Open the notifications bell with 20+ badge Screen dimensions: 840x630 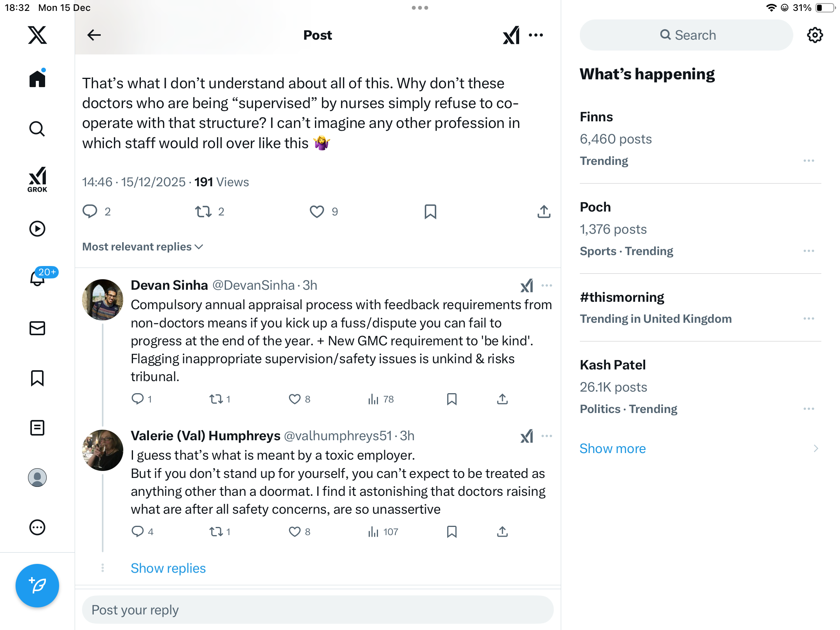click(x=37, y=278)
